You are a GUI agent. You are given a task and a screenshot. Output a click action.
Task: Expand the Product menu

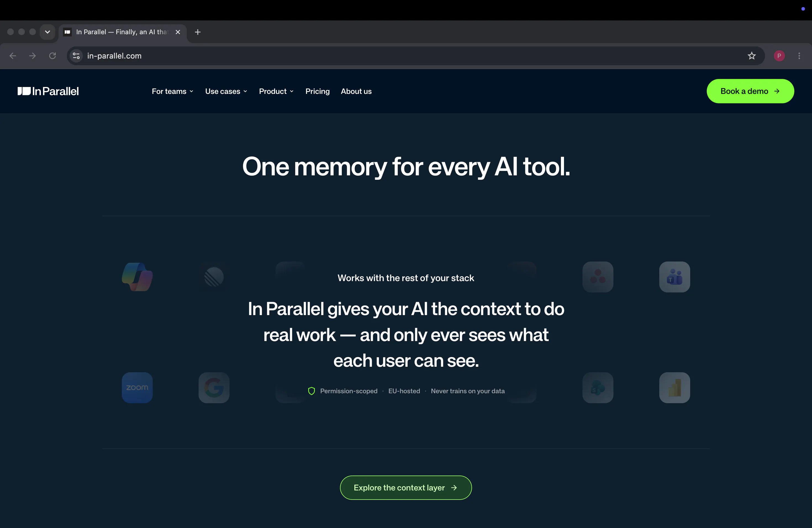pos(276,91)
